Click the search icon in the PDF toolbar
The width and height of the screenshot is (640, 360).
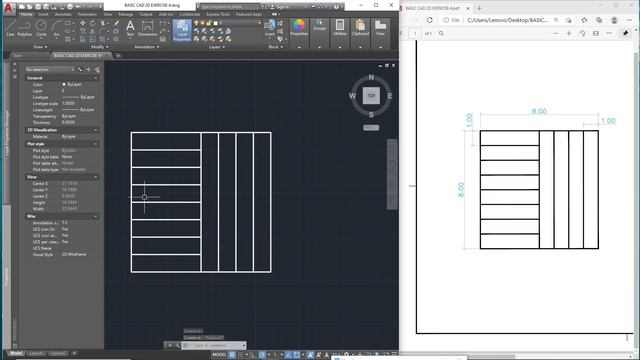click(x=441, y=33)
